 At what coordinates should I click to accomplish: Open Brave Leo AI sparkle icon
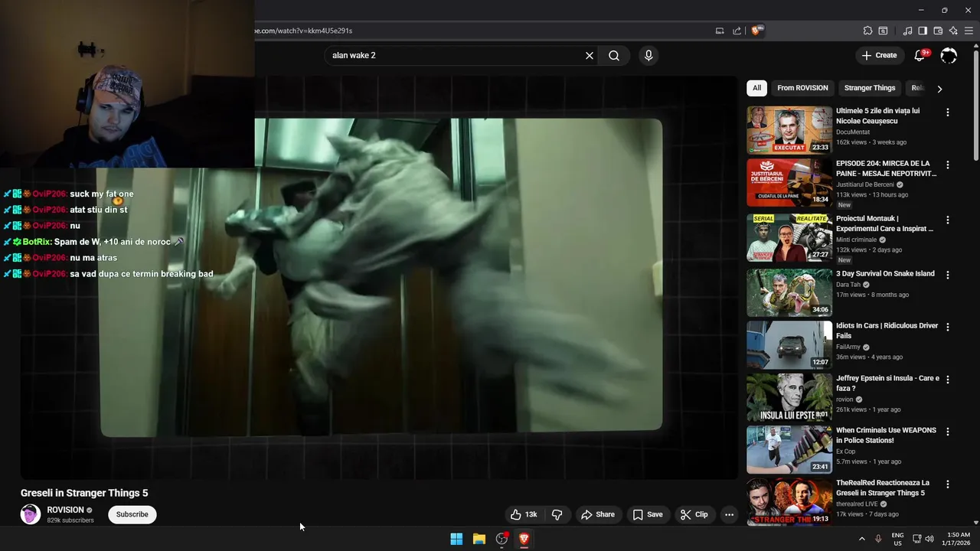pos(953,31)
